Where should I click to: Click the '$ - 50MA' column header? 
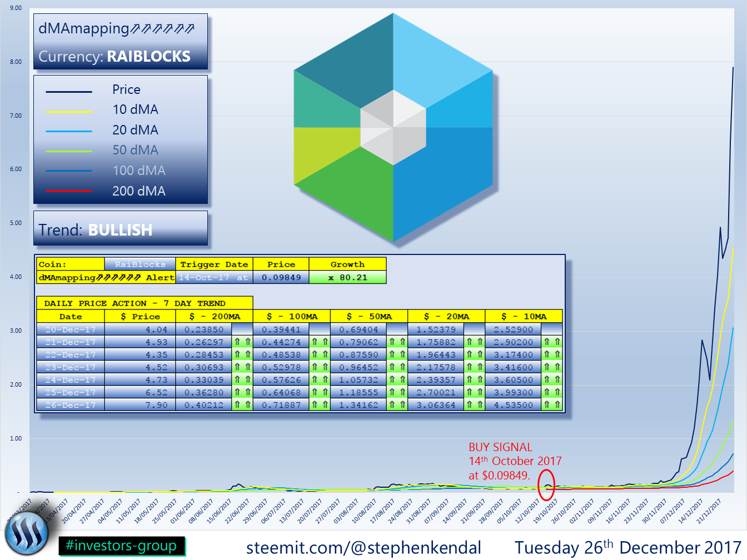click(x=369, y=317)
